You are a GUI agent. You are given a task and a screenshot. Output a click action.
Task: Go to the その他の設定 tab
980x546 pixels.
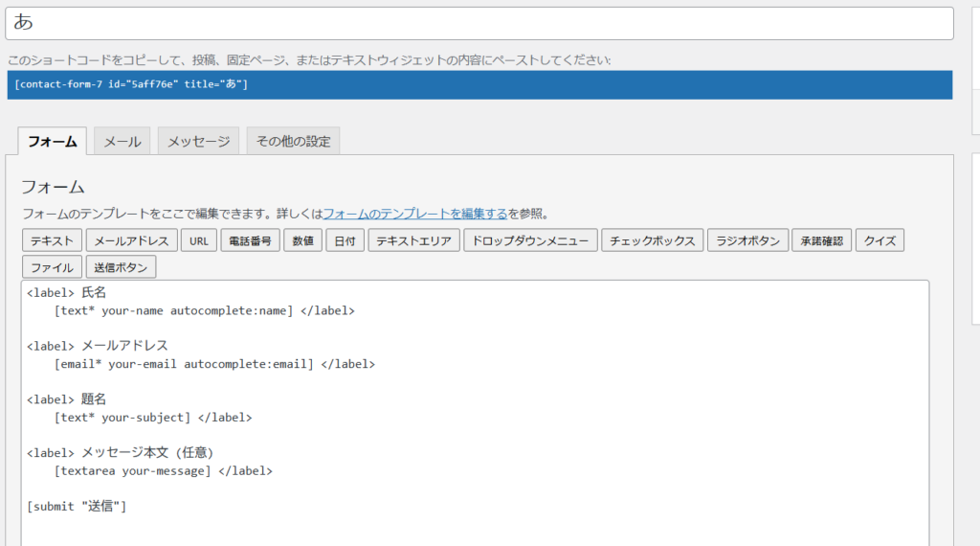pos(293,142)
